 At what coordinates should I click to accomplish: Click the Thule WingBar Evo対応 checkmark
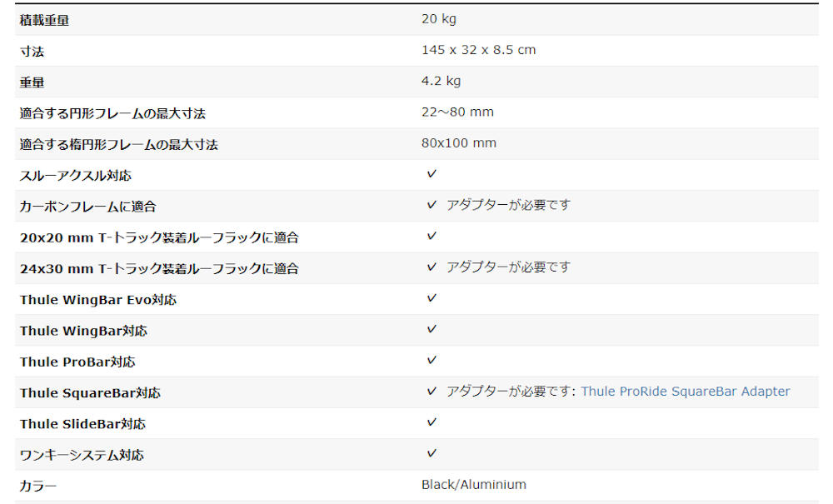(x=431, y=298)
